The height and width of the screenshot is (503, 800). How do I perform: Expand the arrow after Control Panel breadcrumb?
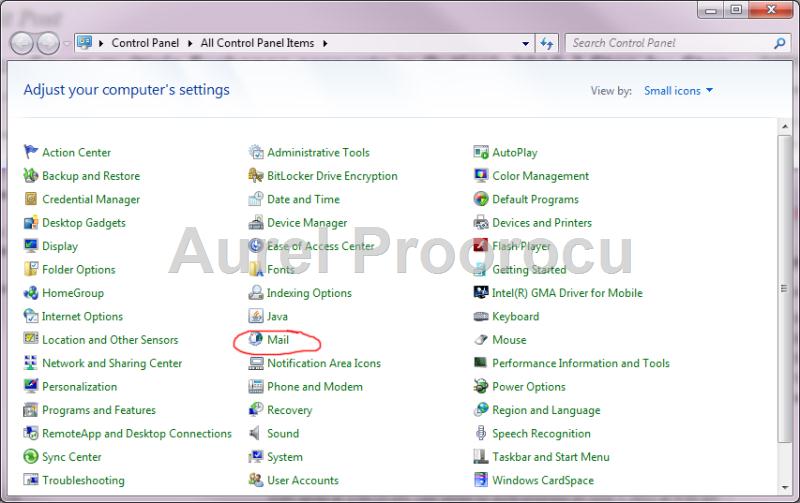190,43
